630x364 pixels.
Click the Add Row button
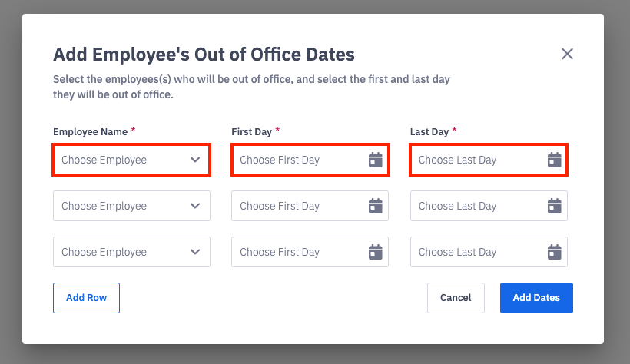coord(86,298)
